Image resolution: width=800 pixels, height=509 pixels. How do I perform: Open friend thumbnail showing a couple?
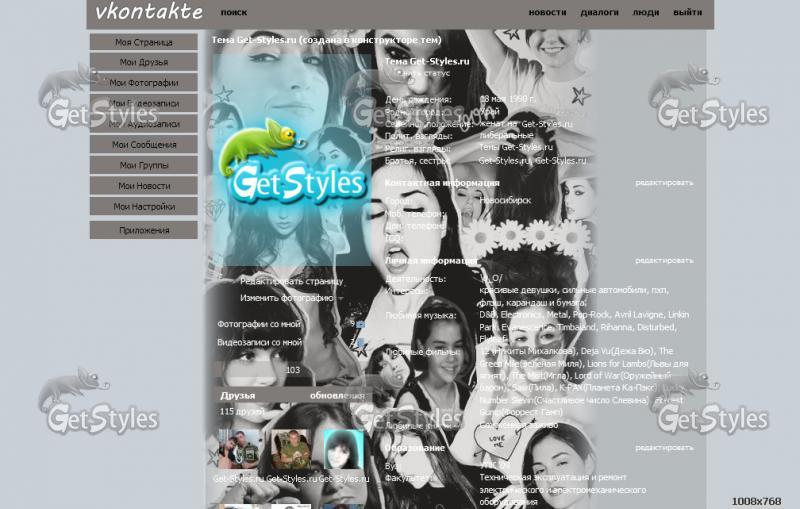click(239, 449)
